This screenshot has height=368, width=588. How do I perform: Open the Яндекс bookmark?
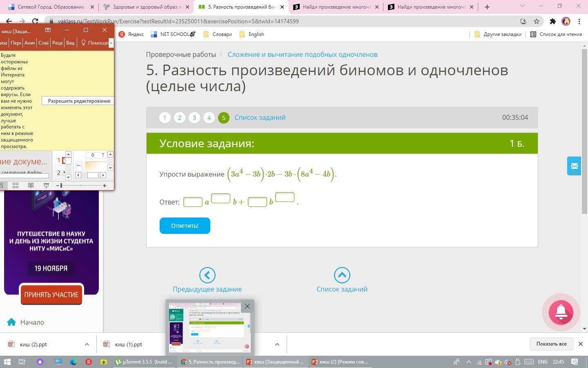131,34
